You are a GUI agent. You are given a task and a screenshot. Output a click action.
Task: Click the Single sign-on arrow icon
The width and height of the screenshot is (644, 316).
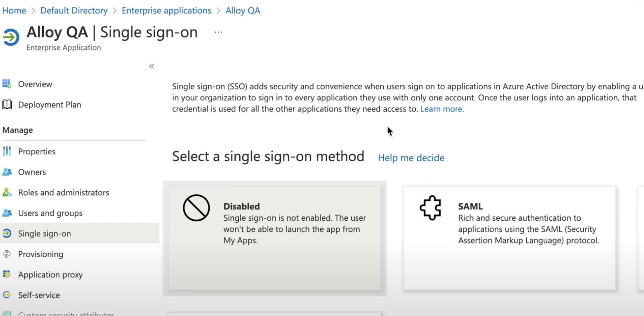[x=7, y=233]
